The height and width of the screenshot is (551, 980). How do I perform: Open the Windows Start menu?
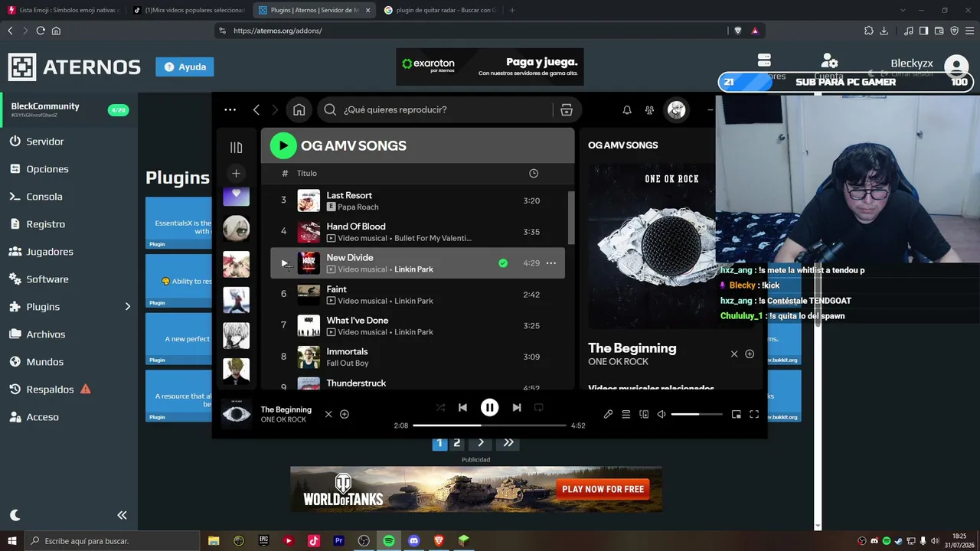[x=11, y=541]
